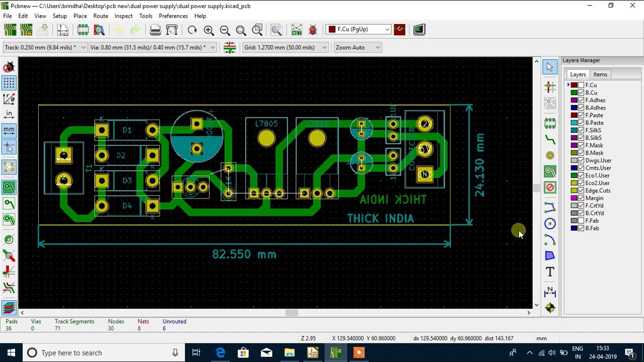The image size is (644, 362).
Task: Toggle ratsnest display on left toolbar
Action: click(x=9, y=167)
